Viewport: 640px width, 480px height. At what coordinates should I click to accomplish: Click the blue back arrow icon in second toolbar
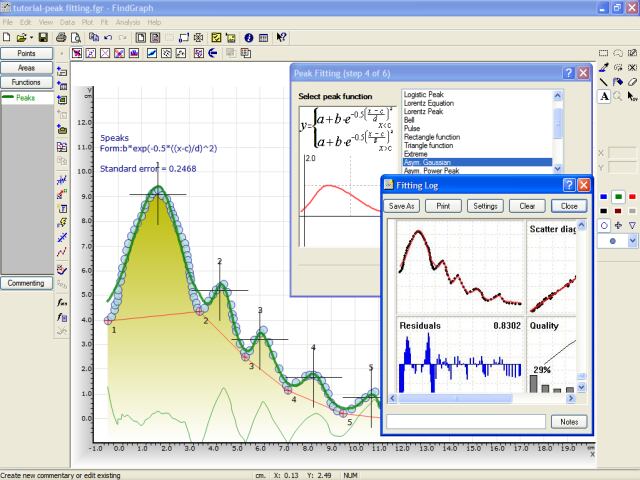click(213, 53)
